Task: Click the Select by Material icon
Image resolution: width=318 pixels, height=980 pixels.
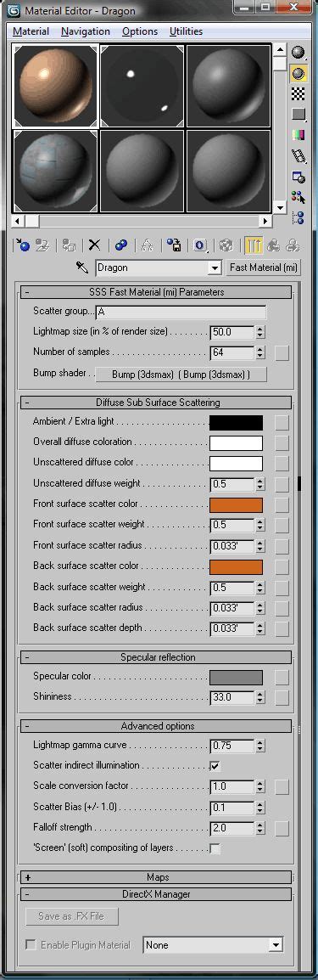Action: point(299,198)
